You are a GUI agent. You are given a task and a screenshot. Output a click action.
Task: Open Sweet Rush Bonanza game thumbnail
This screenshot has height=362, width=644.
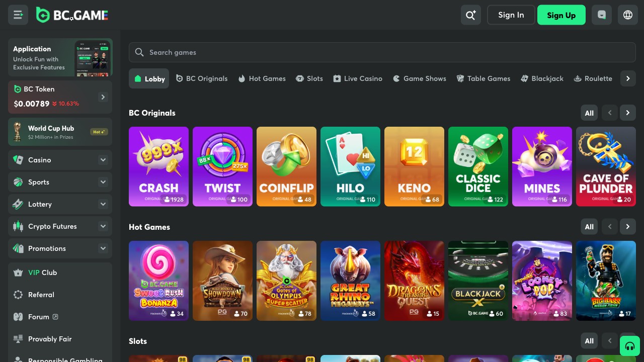click(158, 281)
